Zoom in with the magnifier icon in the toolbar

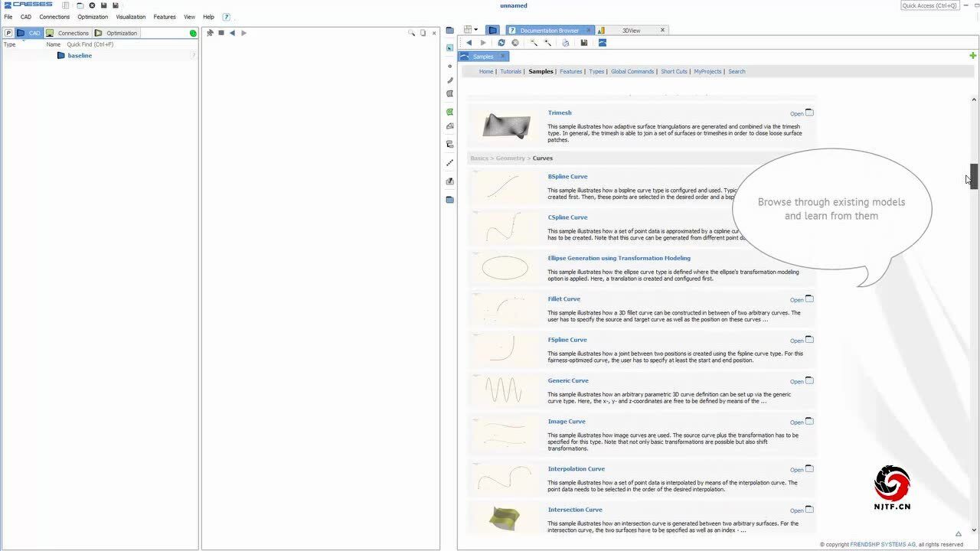547,43
